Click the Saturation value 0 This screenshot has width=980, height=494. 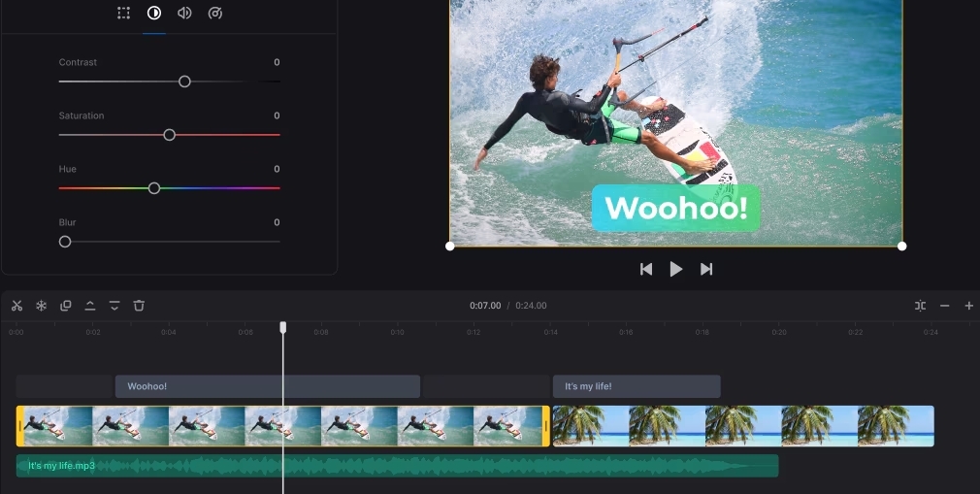click(x=277, y=115)
